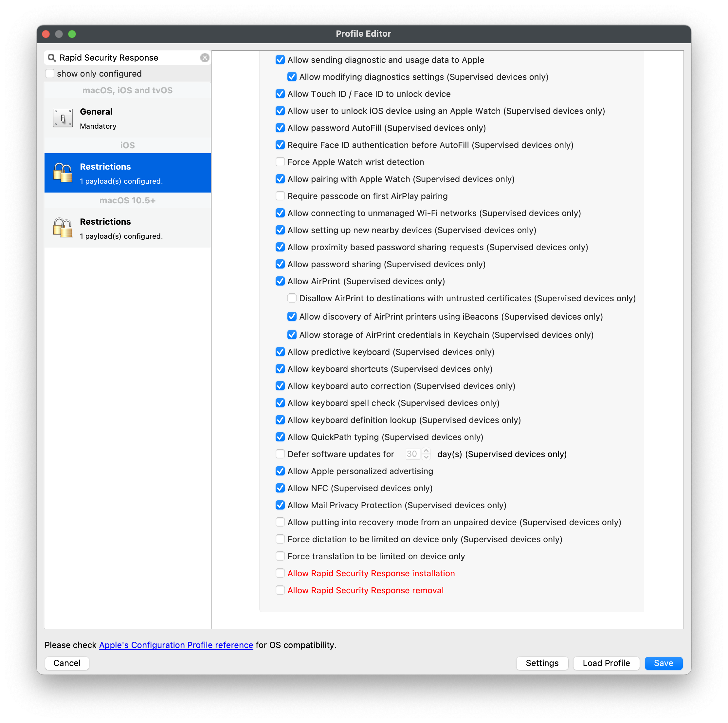Expand the macOS iOS and tvOS section
The height and width of the screenshot is (723, 728).
coord(128,91)
